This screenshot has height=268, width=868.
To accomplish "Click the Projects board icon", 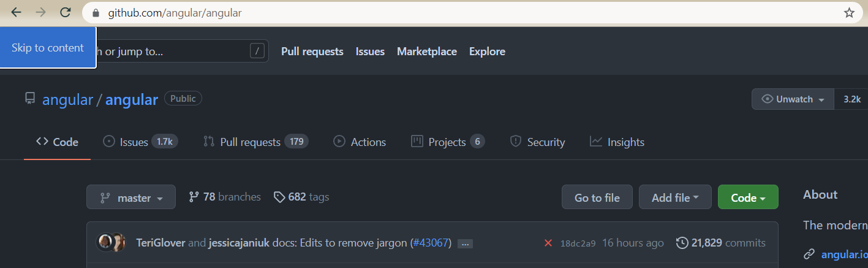I will [x=417, y=142].
